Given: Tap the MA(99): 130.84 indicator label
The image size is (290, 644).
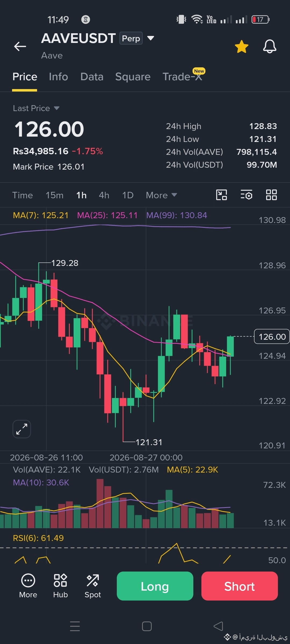Looking at the screenshot, I should 177,215.
